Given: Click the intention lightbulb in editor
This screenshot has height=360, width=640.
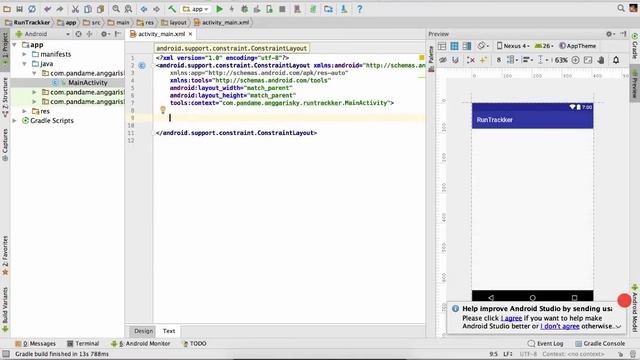Looking at the screenshot, I should pyautogui.click(x=162, y=110).
